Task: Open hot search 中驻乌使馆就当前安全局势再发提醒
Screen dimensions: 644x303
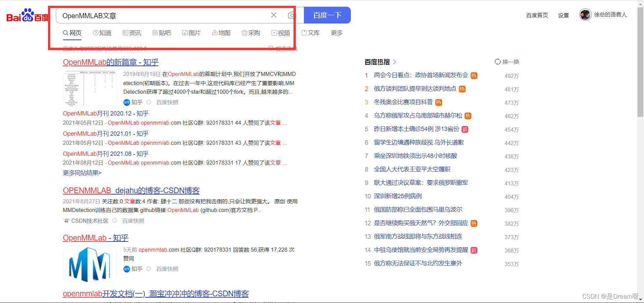Action: click(421, 250)
